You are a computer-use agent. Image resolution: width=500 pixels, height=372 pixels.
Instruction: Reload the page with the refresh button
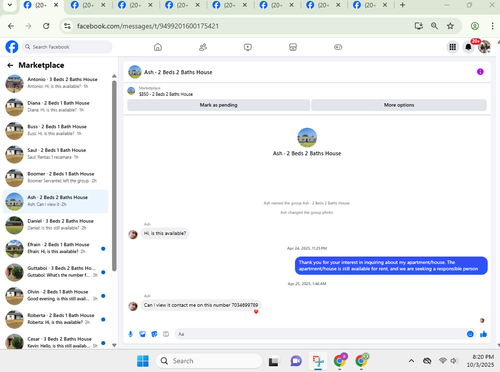pos(46,26)
